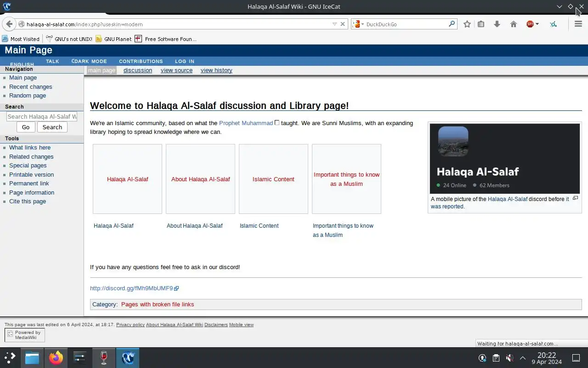588x368 pixels.
Task: Click the Prophet Muhammad link
Action: tap(246, 123)
